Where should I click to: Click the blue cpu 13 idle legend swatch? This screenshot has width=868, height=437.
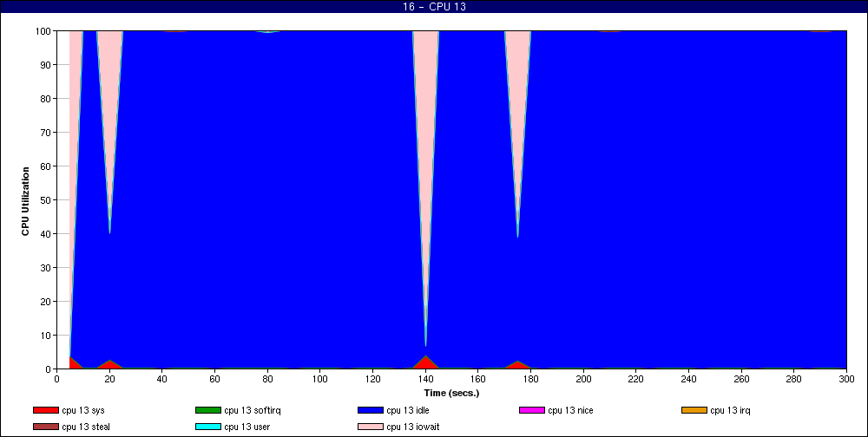(x=371, y=410)
